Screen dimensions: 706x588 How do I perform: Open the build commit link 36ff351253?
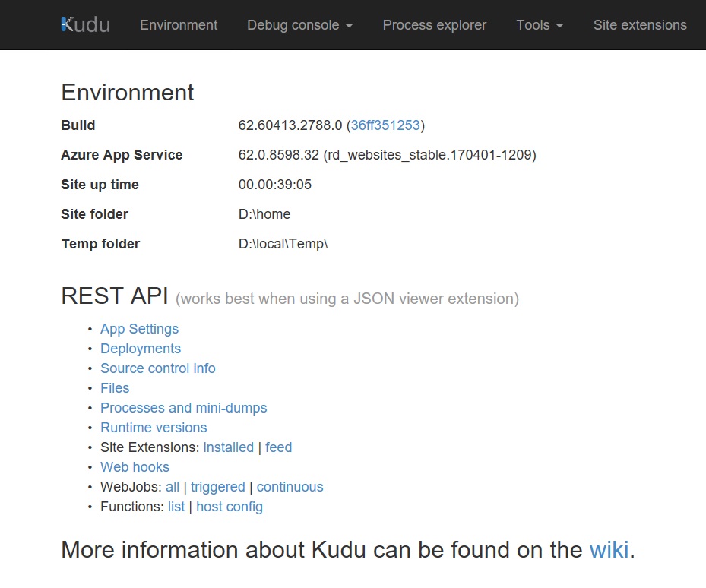[386, 125]
